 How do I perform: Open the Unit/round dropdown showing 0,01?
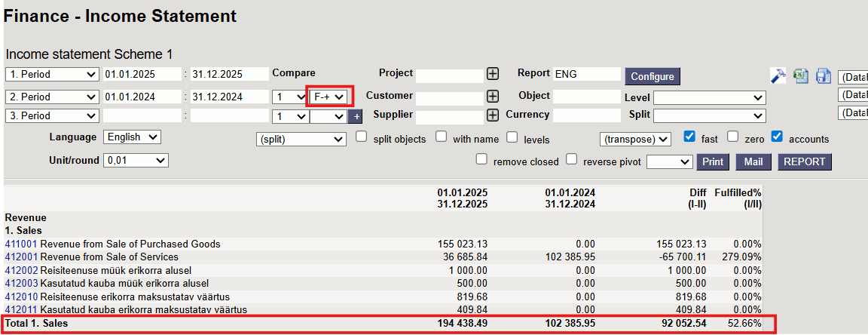click(136, 161)
